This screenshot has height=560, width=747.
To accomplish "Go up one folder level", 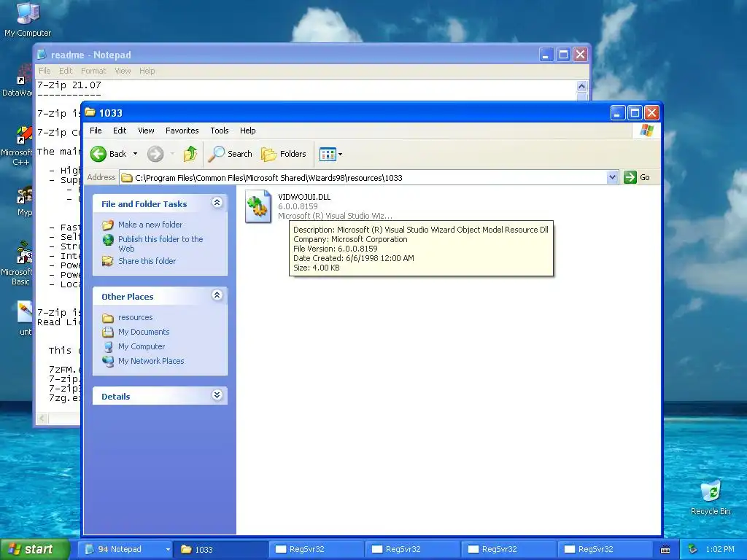I will [x=190, y=154].
